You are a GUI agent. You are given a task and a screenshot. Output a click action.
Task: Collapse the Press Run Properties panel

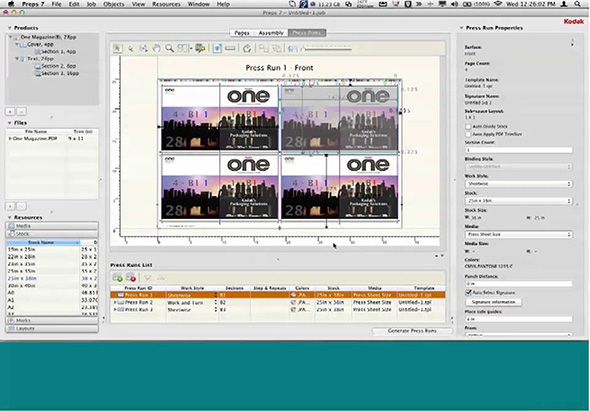461,28
